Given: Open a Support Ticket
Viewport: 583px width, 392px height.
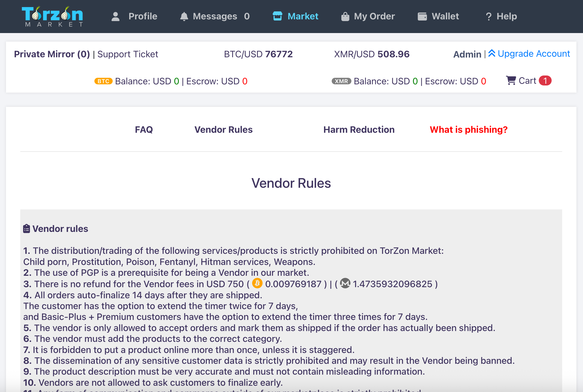Looking at the screenshot, I should coord(128,54).
